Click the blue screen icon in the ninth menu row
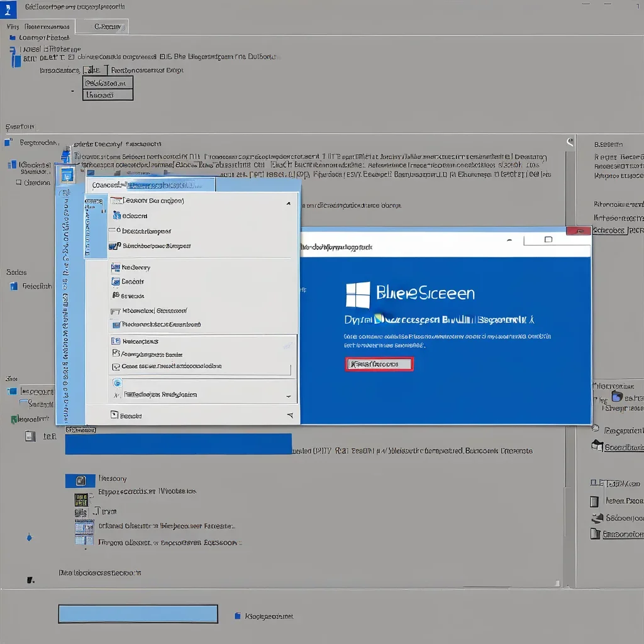This screenshot has height=644, width=644. point(116,325)
